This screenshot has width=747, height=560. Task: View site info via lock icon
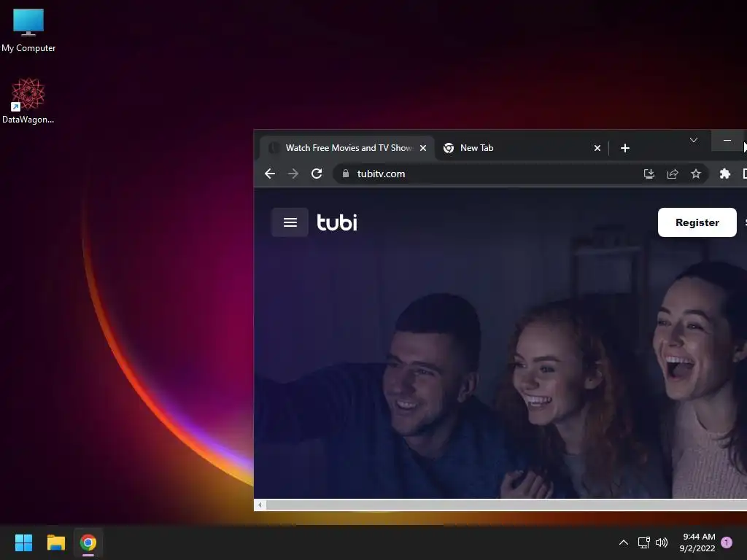[x=346, y=174]
